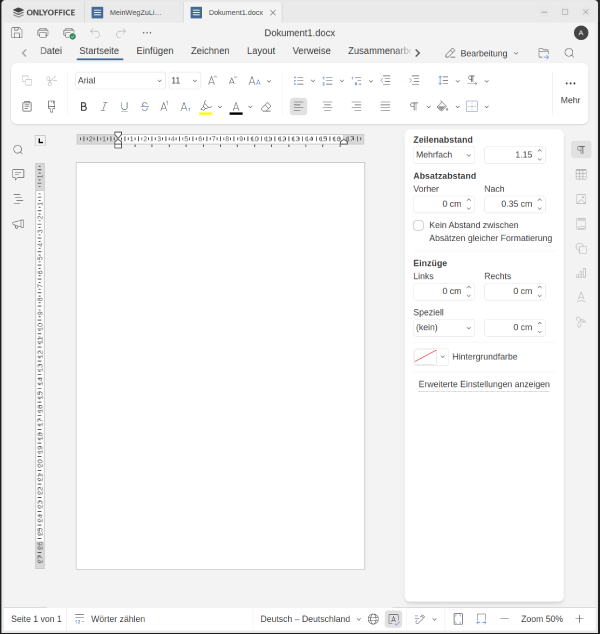This screenshot has width=600, height=634.
Task: Open search from left sidebar
Action: (18, 149)
